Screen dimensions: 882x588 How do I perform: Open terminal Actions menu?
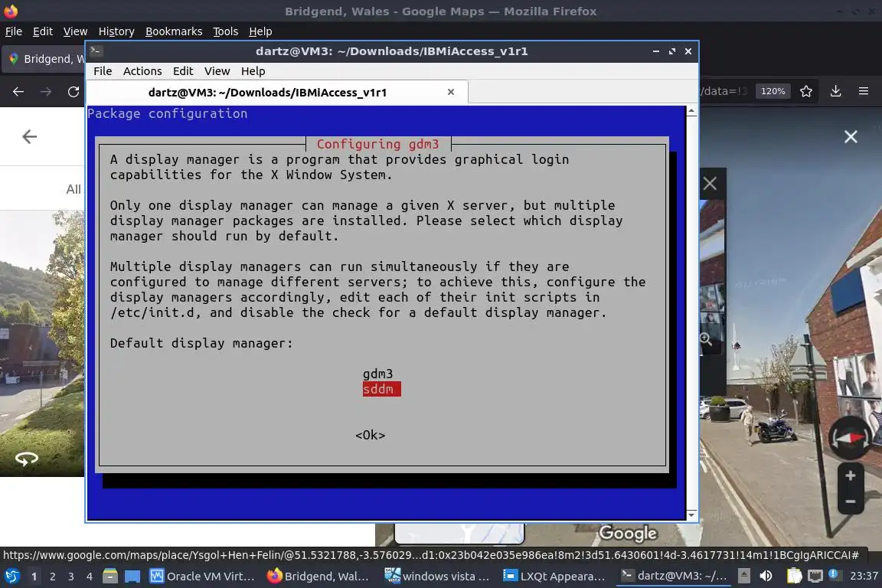tap(142, 71)
